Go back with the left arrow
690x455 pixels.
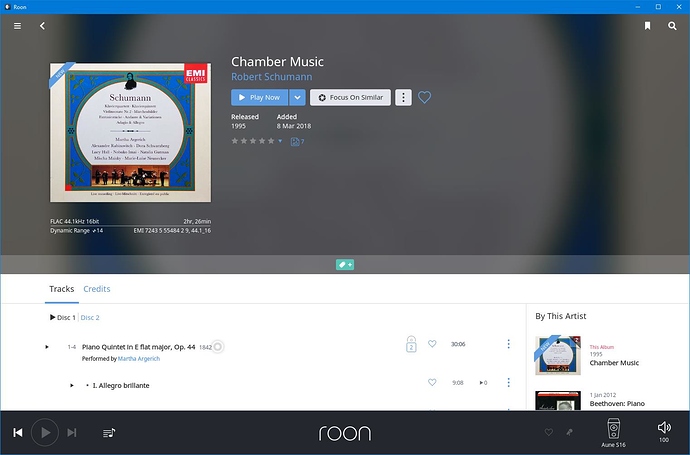42,26
